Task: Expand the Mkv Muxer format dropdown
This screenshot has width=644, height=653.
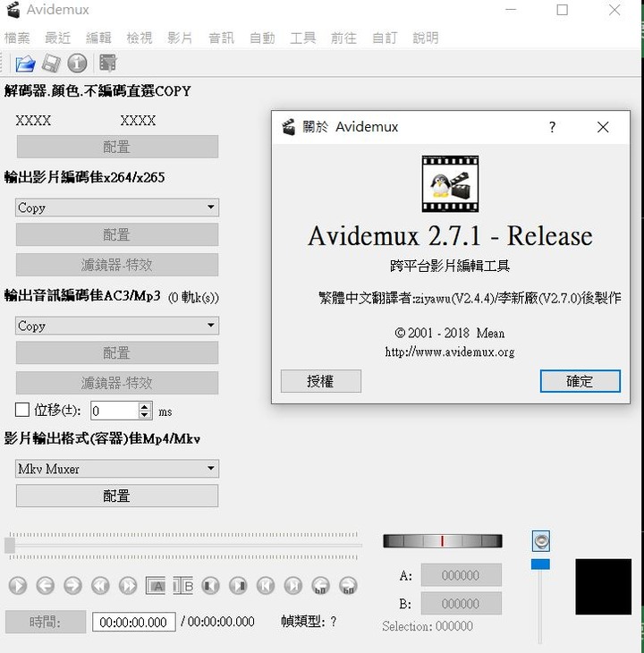Action: coord(117,469)
